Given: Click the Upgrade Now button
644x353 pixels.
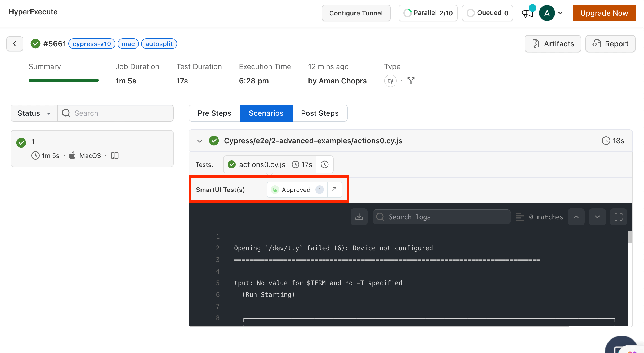Looking at the screenshot, I should 604,13.
